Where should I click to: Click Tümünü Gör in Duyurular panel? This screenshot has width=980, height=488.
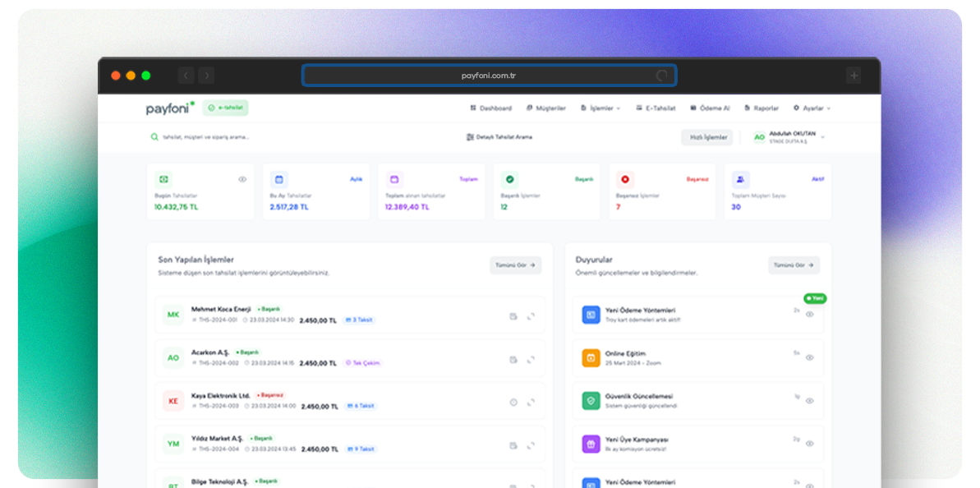(x=794, y=265)
